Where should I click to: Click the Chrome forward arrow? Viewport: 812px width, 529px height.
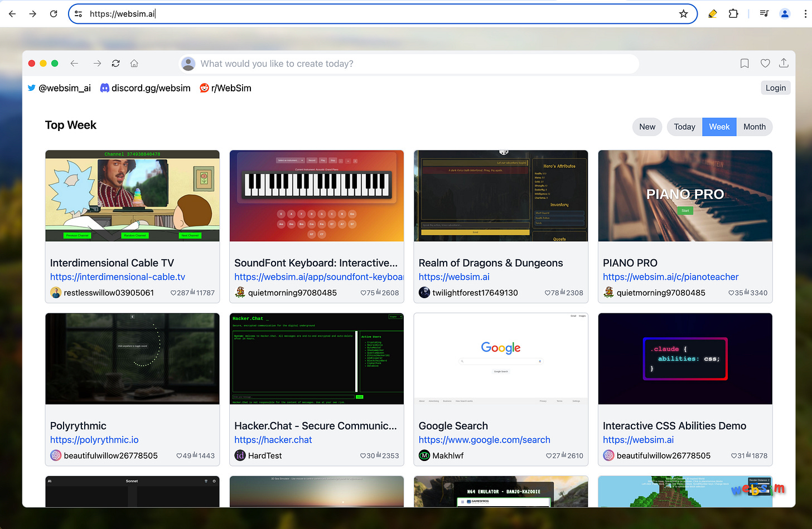33,14
